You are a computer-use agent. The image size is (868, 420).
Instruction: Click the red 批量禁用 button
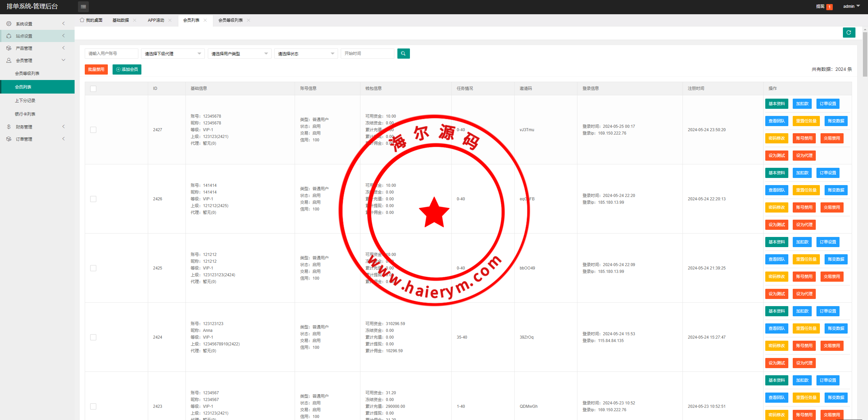point(96,69)
